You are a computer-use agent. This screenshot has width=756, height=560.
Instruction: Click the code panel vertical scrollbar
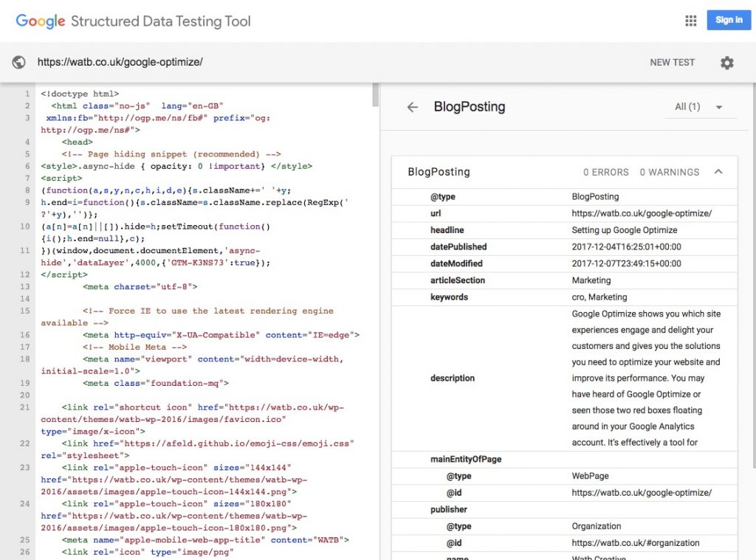click(x=375, y=96)
